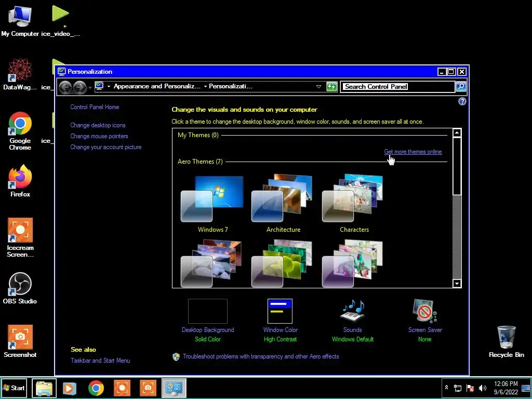Open the Action Center flag icon
The image size is (532, 399).
pyautogui.click(x=470, y=388)
